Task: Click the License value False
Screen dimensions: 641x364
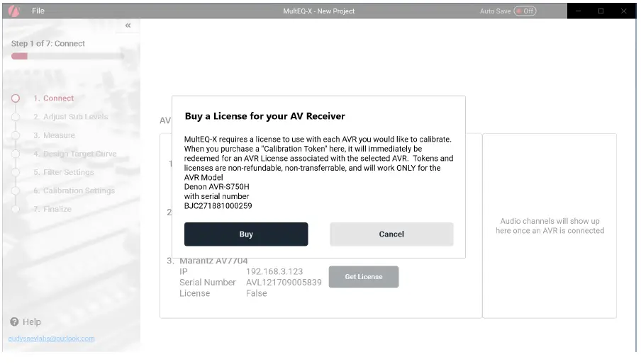Action: point(256,293)
